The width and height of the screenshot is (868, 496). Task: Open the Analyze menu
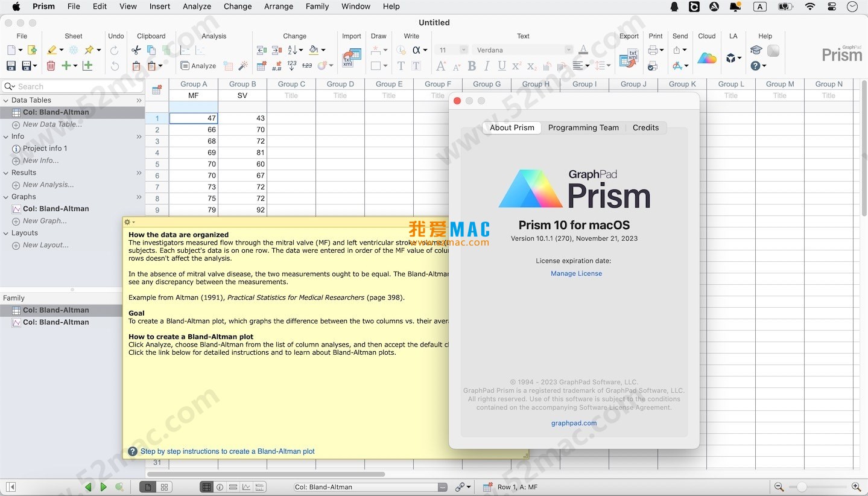(x=197, y=7)
